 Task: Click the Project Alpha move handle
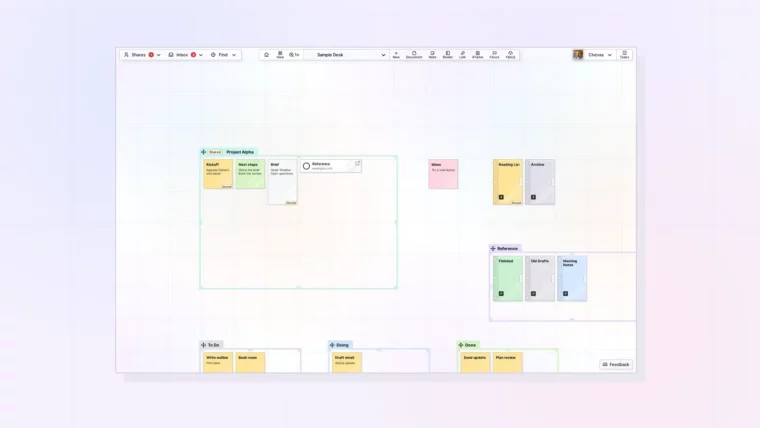pyautogui.click(x=204, y=152)
